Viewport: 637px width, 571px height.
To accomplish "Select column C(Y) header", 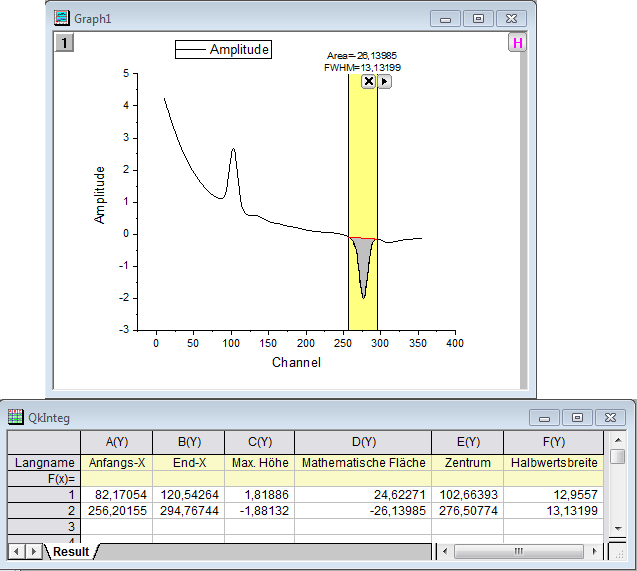I will click(x=260, y=442).
